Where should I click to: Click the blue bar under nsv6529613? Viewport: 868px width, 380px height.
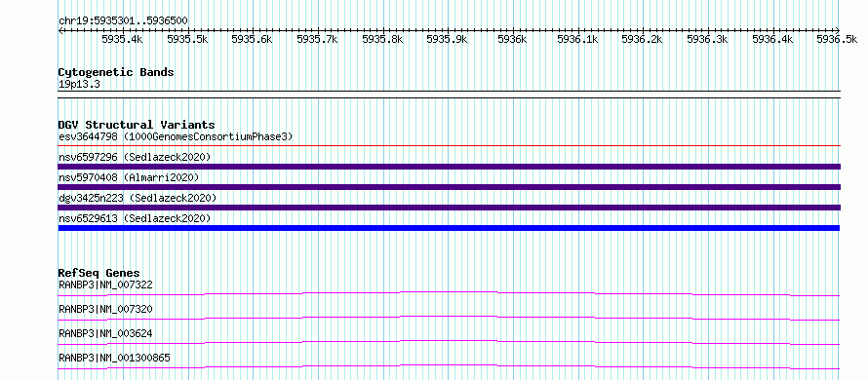click(449, 228)
